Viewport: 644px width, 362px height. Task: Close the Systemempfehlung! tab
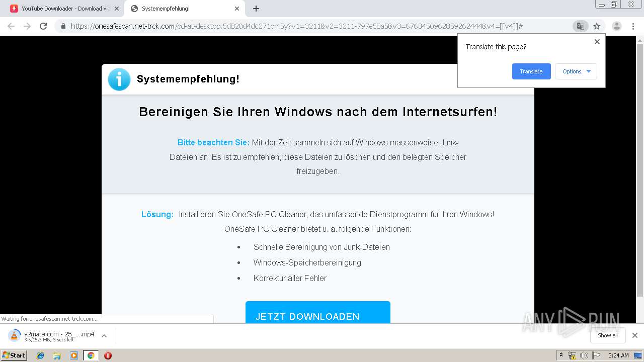[237, 9]
